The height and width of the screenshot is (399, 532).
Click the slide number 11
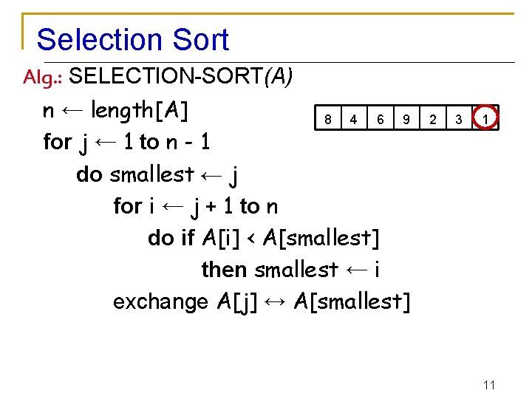488,385
